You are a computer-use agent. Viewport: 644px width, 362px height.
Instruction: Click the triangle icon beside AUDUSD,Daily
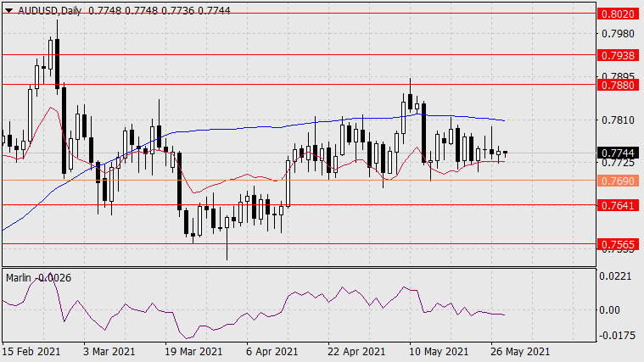click(9, 11)
